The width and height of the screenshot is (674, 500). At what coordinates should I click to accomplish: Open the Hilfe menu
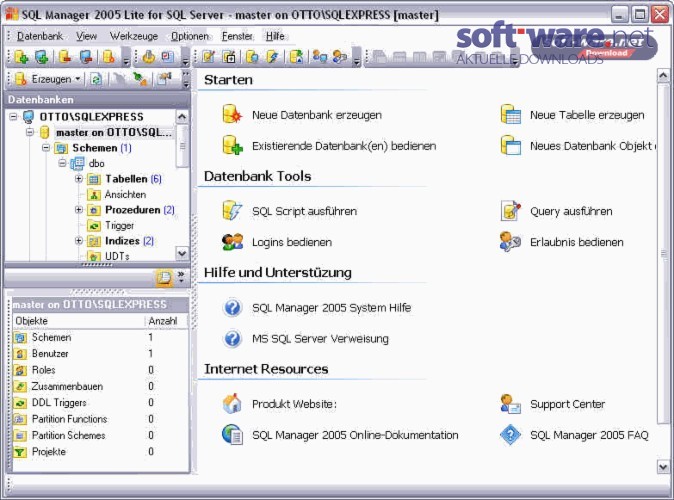(x=275, y=36)
